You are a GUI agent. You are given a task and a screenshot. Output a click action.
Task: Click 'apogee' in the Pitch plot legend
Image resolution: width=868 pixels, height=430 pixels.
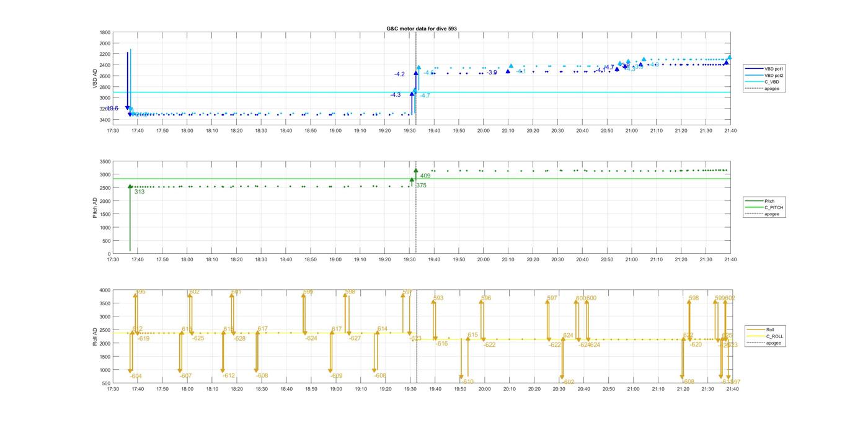tap(772, 214)
